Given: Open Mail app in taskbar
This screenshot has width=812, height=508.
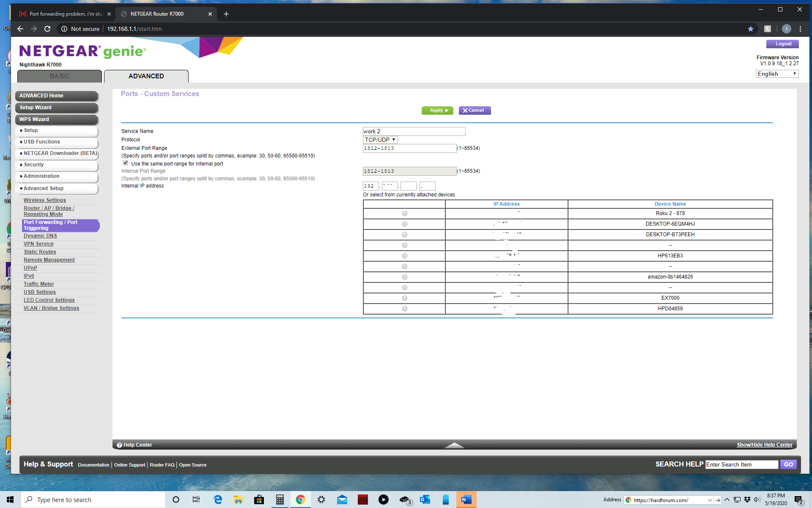Looking at the screenshot, I should (x=342, y=500).
